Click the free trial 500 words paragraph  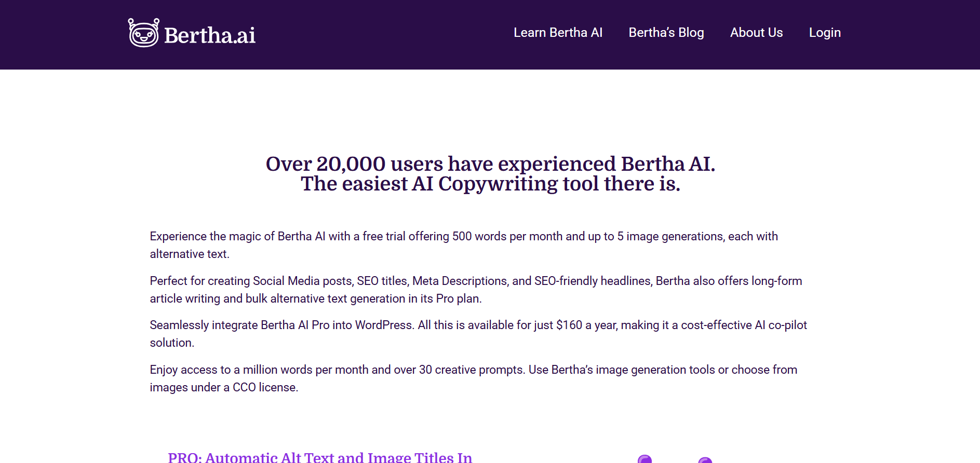pos(463,237)
